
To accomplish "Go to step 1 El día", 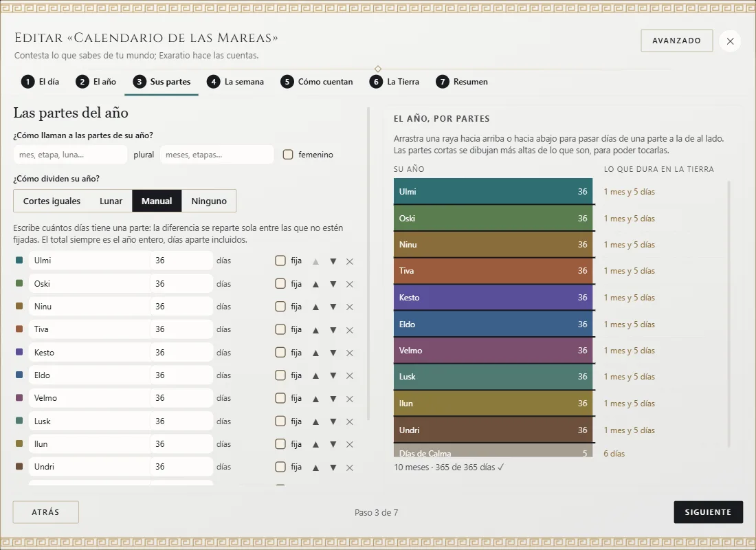I will pyautogui.click(x=40, y=82).
